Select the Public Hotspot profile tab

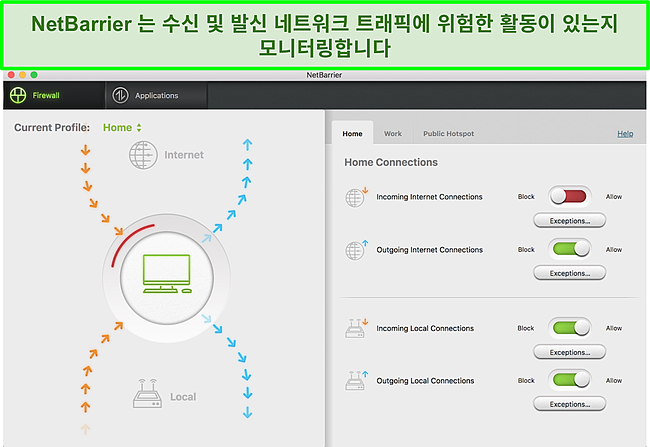tap(449, 134)
